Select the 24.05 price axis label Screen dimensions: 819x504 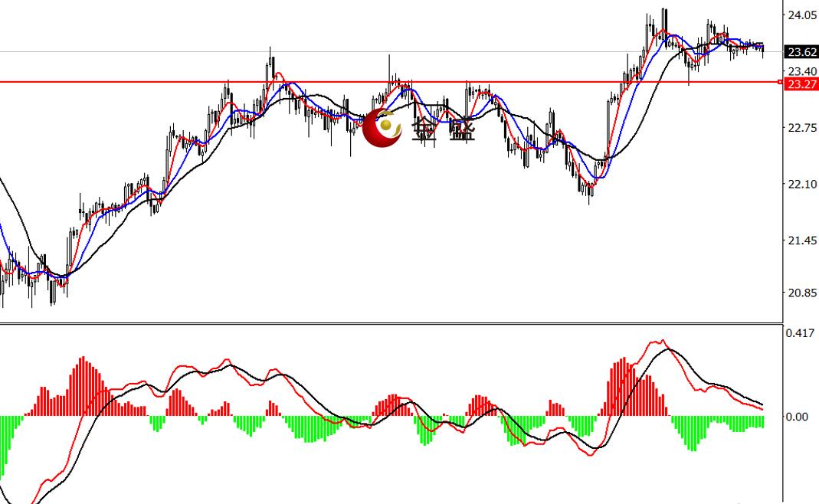coord(801,15)
